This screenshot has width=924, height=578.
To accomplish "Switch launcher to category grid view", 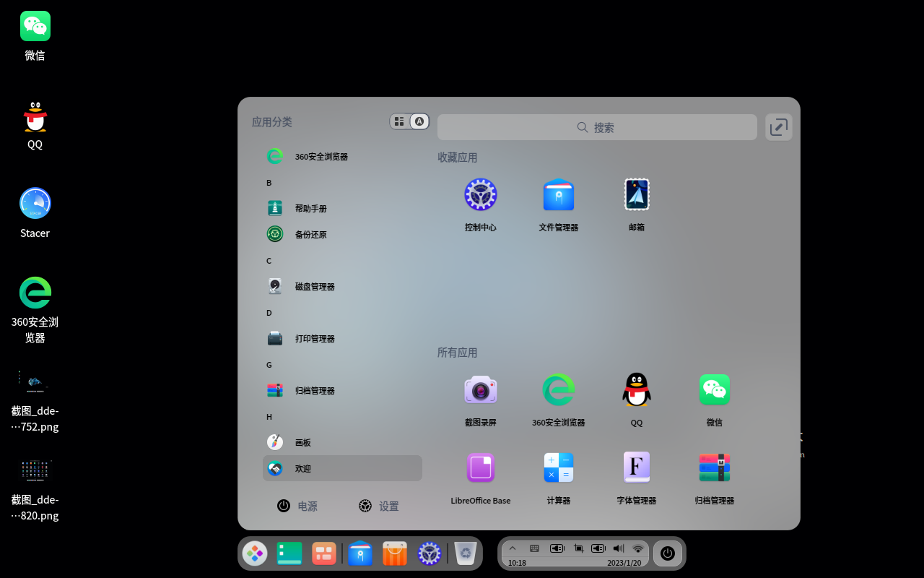I will click(x=399, y=121).
